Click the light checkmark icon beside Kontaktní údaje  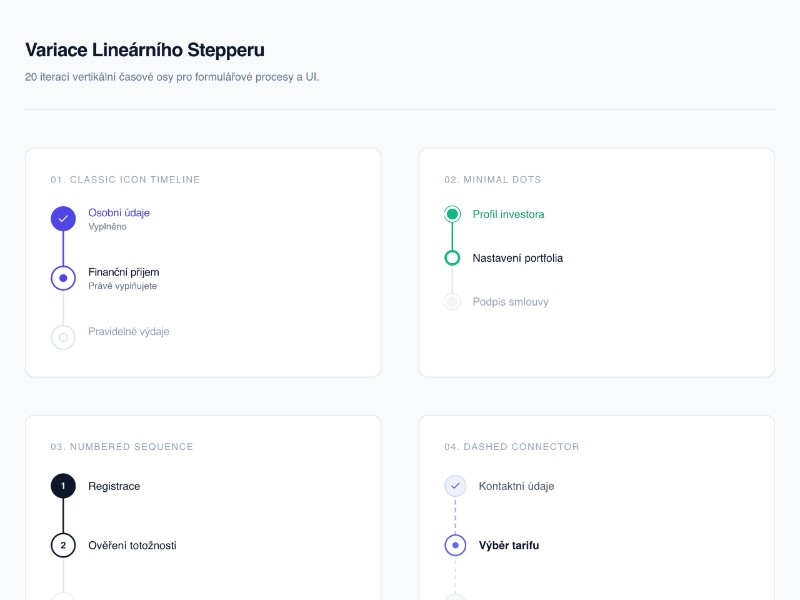tap(455, 486)
